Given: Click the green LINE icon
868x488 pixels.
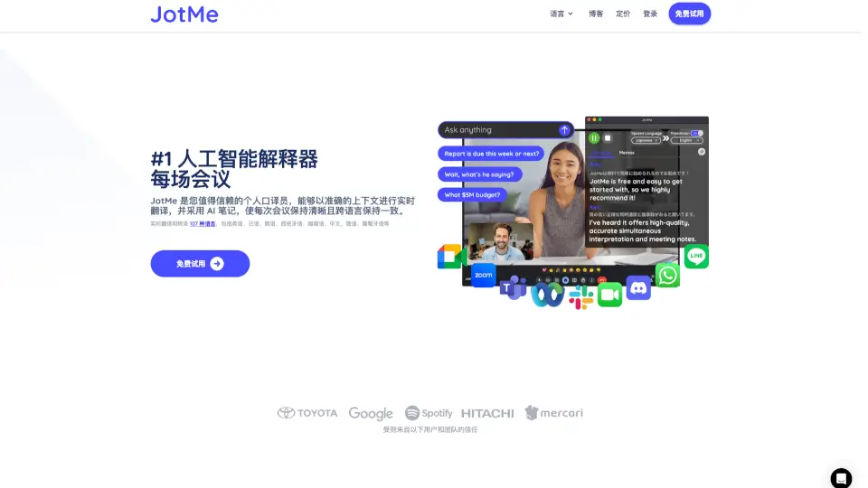Looking at the screenshot, I should [x=696, y=257].
